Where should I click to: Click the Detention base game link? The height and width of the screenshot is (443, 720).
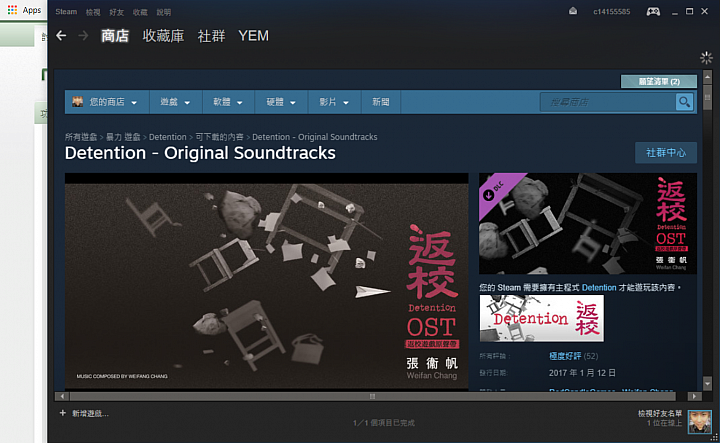pyautogui.click(x=599, y=288)
